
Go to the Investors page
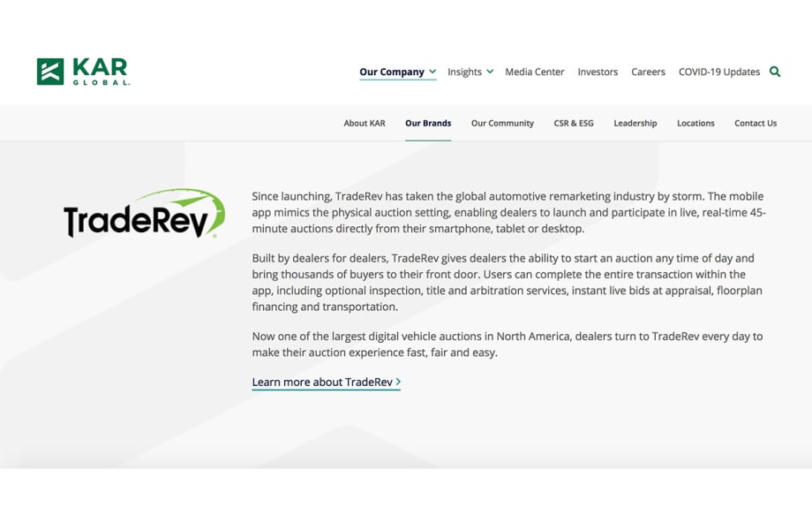tap(598, 72)
